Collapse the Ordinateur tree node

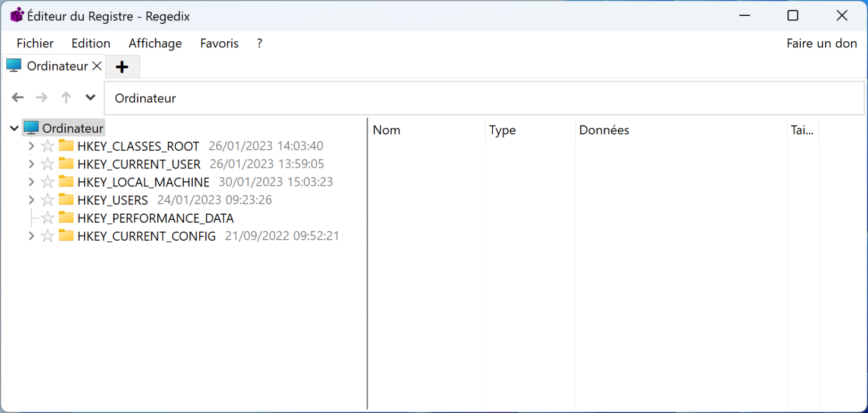(x=14, y=128)
